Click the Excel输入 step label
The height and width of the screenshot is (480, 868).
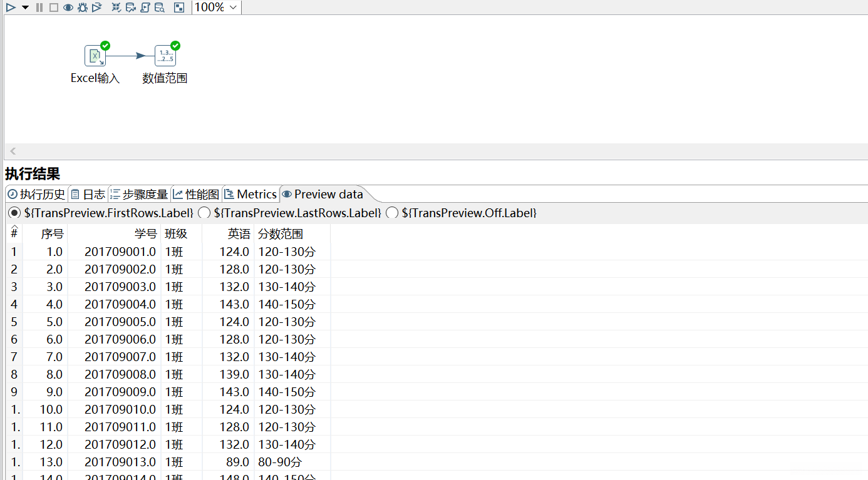coord(95,78)
